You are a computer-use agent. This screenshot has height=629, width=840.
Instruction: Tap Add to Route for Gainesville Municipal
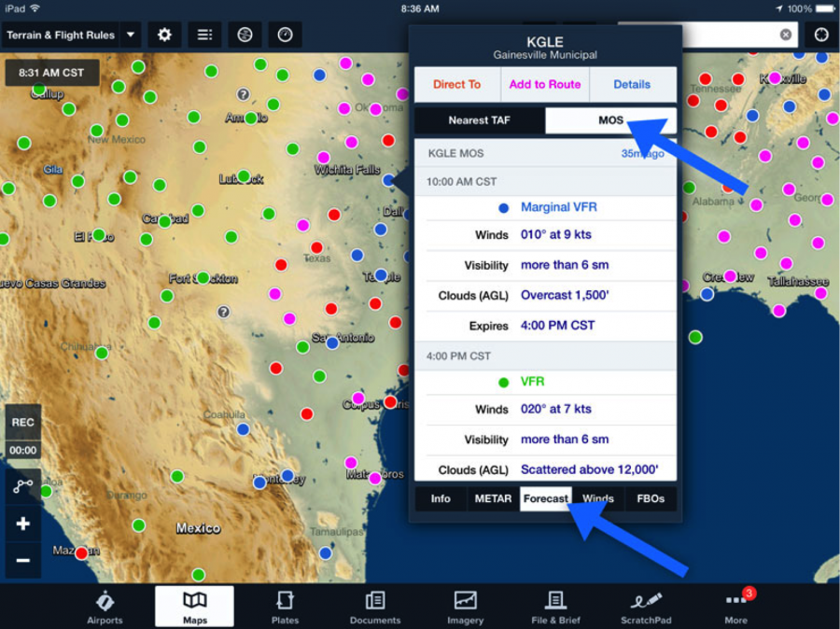(x=544, y=84)
